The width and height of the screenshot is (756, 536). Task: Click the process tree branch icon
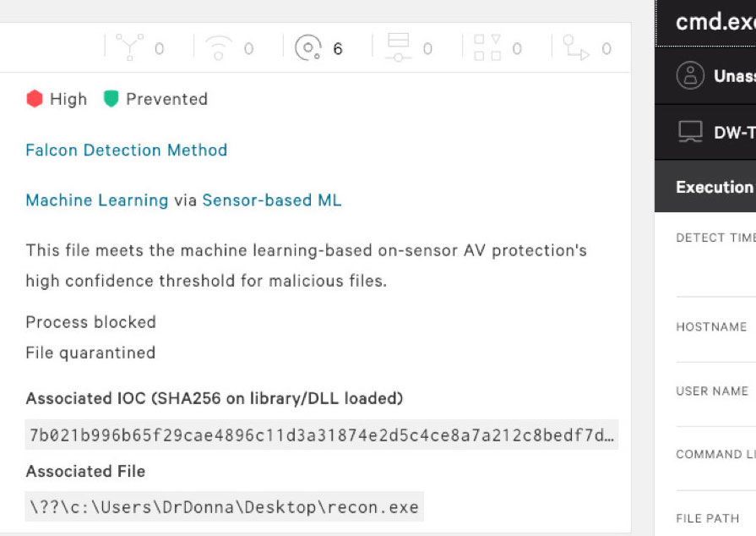130,47
